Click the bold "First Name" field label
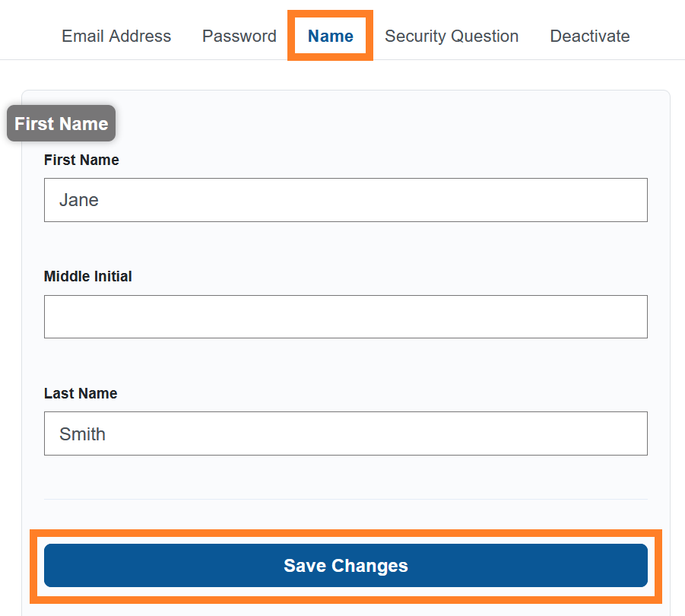The width and height of the screenshot is (685, 616). tap(81, 160)
